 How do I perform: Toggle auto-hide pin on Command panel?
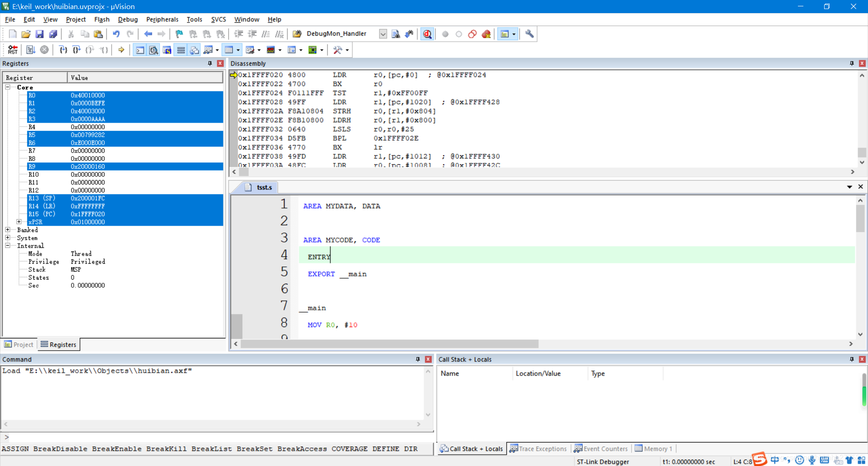[418, 359]
